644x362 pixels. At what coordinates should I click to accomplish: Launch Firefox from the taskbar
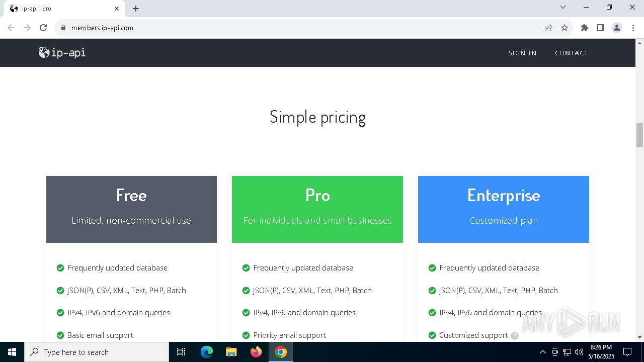coord(256,352)
